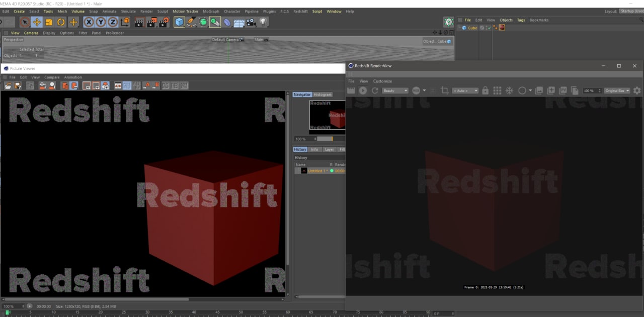The height and width of the screenshot is (317, 644).
Task: Open Redshift RenderView settings gear
Action: (x=637, y=90)
